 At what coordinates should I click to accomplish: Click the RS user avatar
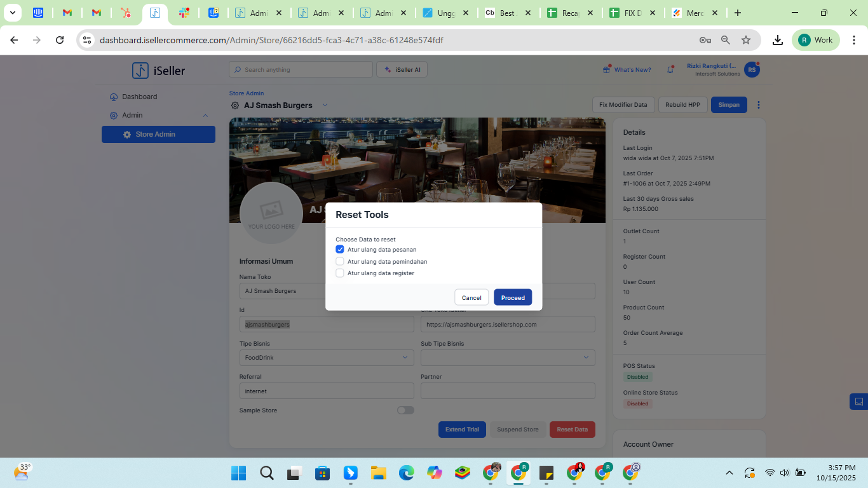pyautogui.click(x=752, y=70)
